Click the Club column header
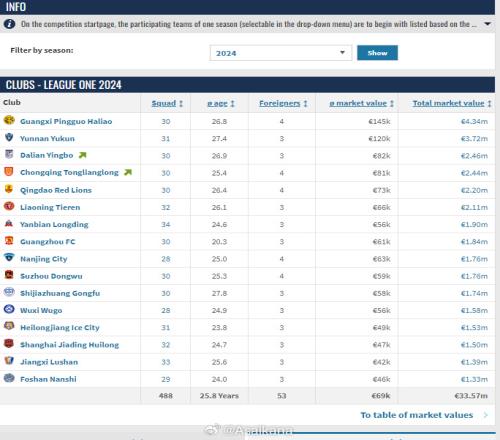The height and width of the screenshot is (440, 500). (12, 102)
